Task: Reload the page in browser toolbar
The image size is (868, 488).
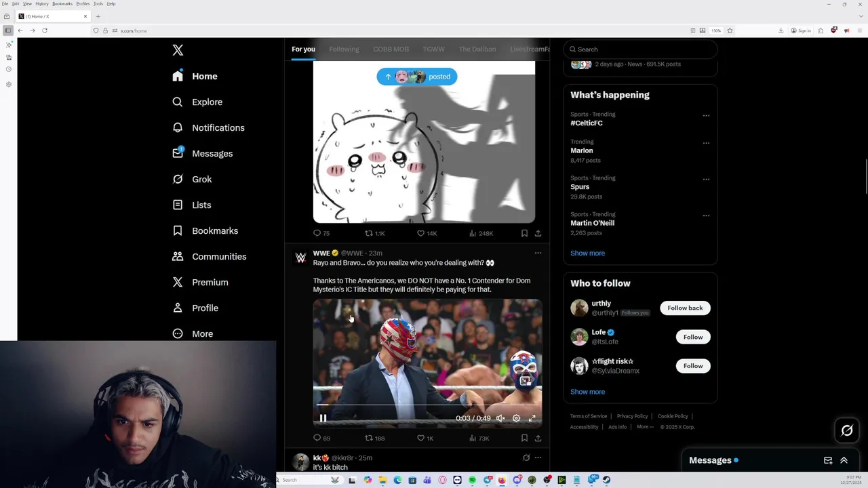Action: (45, 30)
